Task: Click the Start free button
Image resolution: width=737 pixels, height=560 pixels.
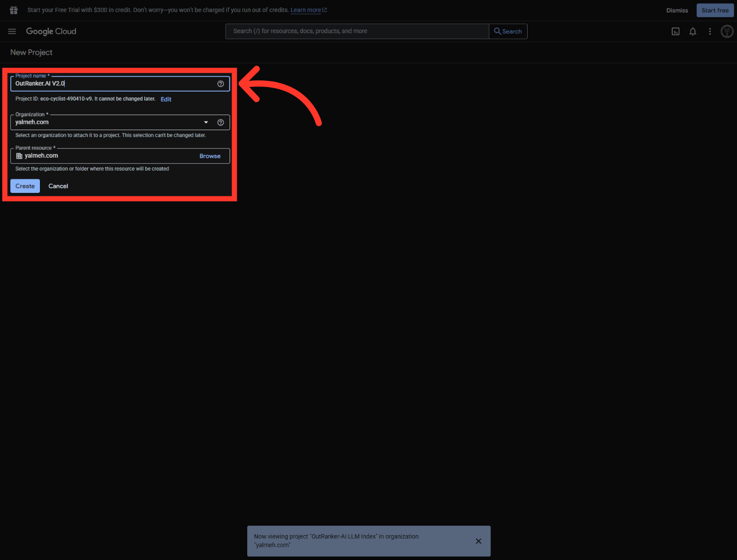Action: coord(715,10)
